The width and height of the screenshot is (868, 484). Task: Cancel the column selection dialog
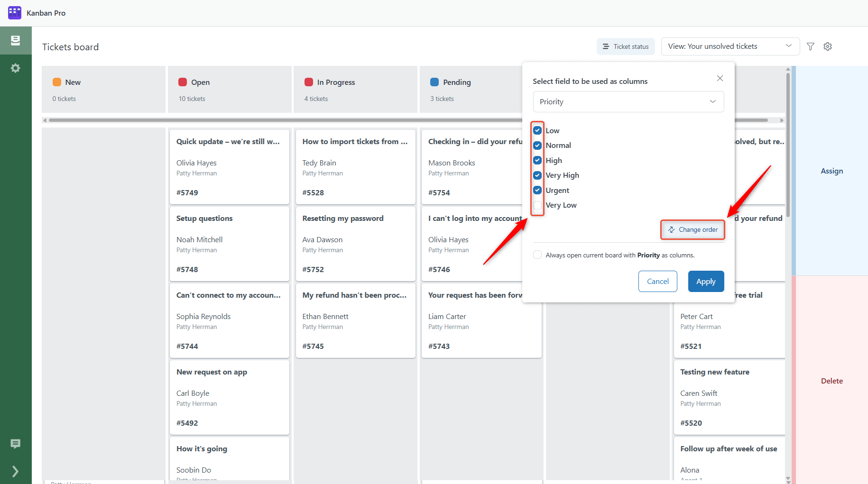pyautogui.click(x=657, y=281)
